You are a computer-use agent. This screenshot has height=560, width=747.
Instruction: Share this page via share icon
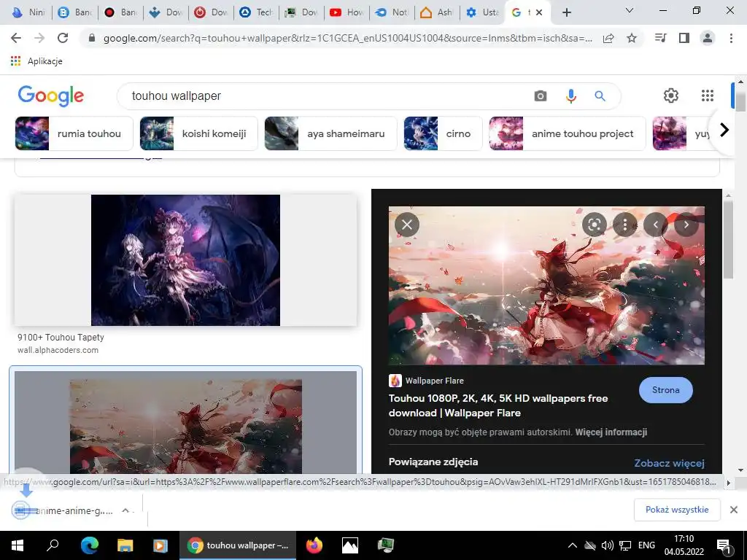[608, 38]
